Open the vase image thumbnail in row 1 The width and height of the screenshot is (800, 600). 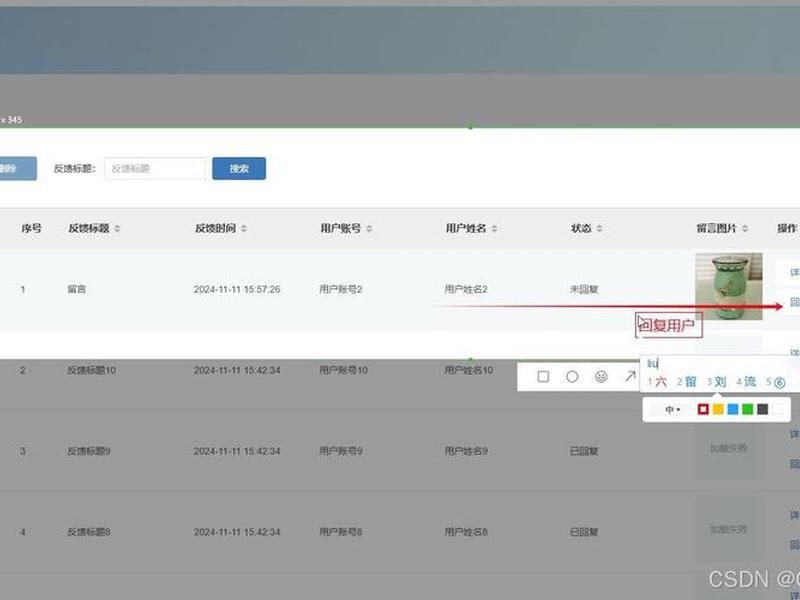(x=729, y=286)
